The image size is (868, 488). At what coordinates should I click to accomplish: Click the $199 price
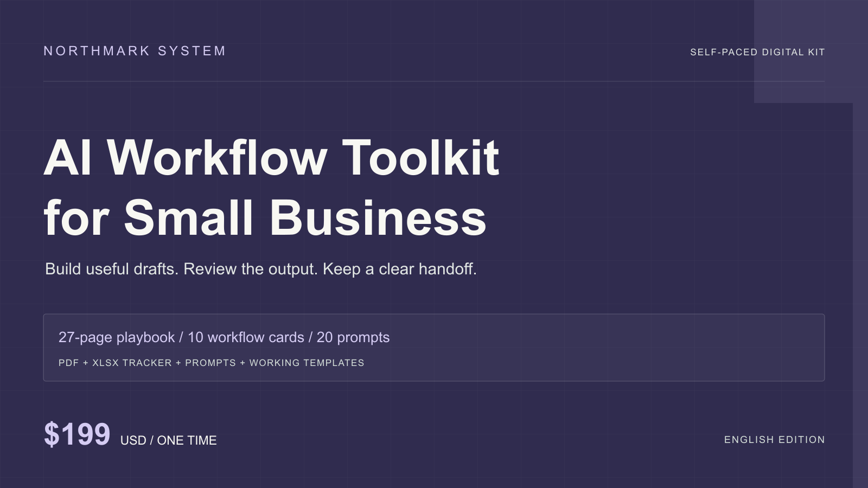coord(77,434)
